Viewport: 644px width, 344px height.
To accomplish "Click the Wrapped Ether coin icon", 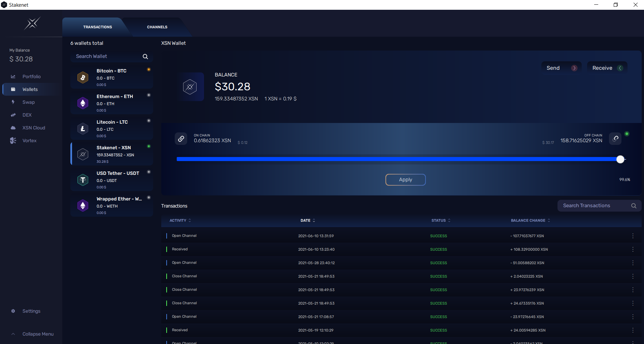I will (83, 206).
